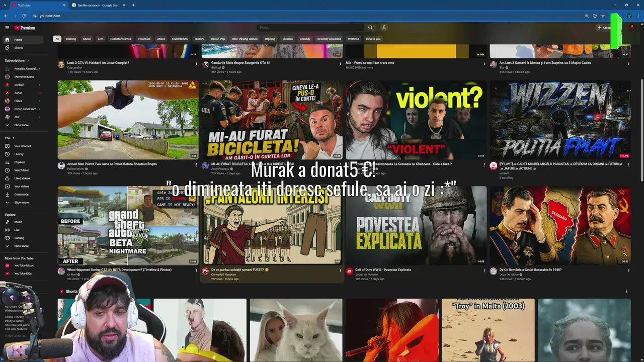Select the Civilizations filter chip
Image resolution: width=644 pixels, height=362 pixels.
[180, 39]
